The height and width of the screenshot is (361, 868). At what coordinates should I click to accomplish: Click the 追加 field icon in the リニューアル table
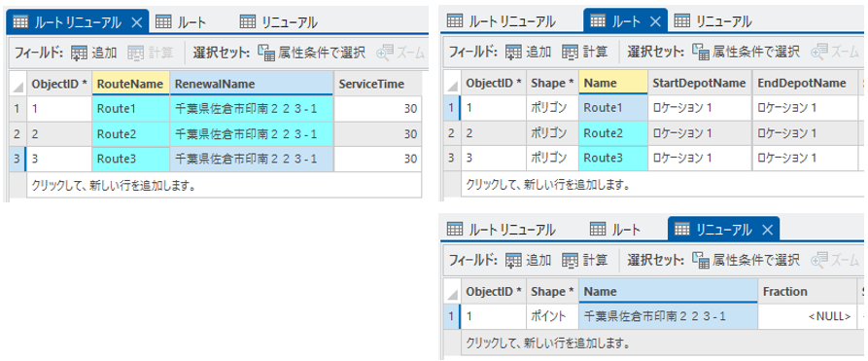514,260
